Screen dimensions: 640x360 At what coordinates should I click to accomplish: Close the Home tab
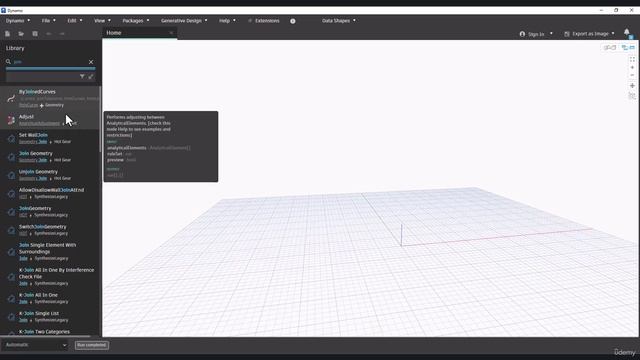pos(171,33)
